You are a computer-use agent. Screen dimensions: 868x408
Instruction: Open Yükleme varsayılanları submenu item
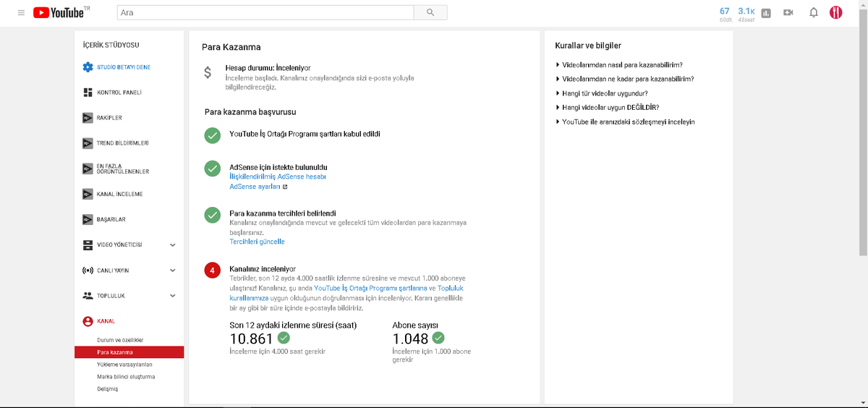tap(124, 365)
